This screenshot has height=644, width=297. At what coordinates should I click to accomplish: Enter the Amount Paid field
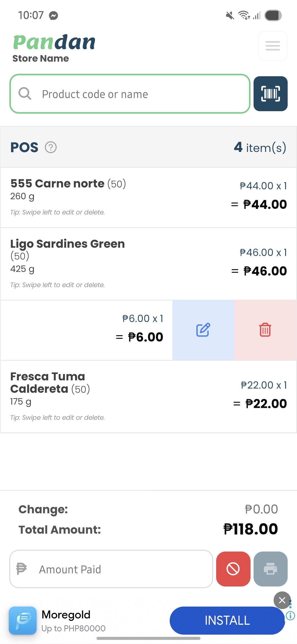[121, 569]
